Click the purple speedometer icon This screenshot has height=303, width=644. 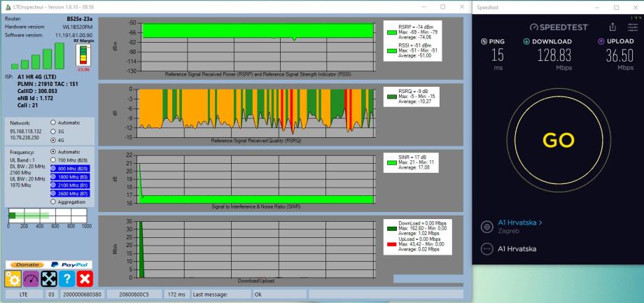[31, 279]
